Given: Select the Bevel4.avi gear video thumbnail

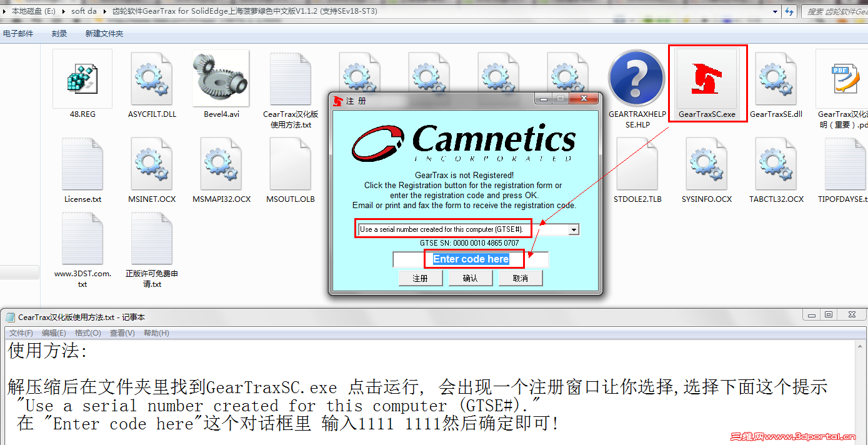Looking at the screenshot, I should [x=221, y=79].
